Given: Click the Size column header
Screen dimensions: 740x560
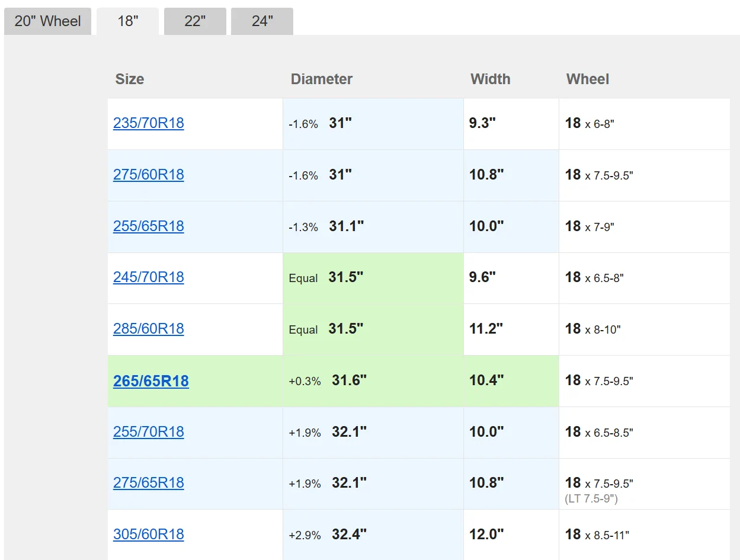Looking at the screenshot, I should (130, 79).
